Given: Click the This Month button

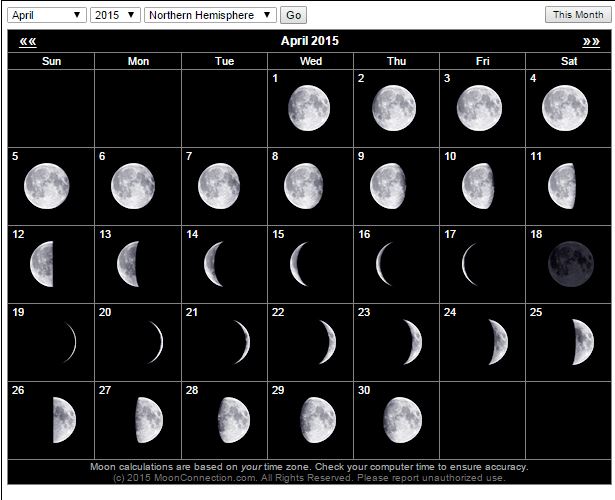Looking at the screenshot, I should (x=577, y=15).
